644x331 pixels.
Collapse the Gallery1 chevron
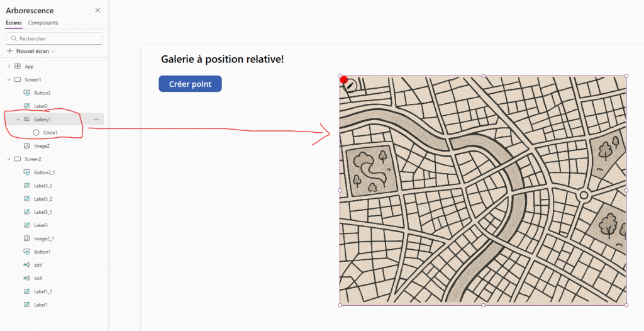point(18,119)
